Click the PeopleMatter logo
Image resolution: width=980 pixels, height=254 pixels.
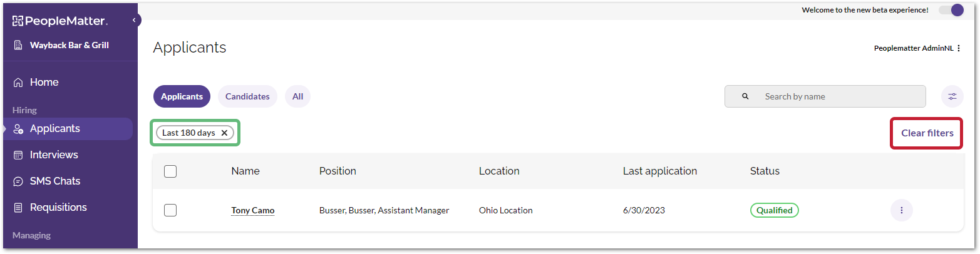[x=60, y=21]
